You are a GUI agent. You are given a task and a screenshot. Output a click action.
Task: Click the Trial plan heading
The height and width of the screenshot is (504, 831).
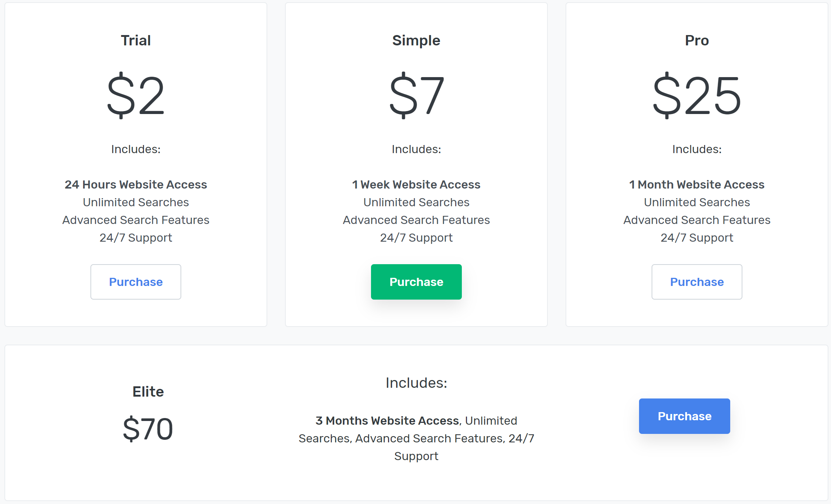point(136,41)
